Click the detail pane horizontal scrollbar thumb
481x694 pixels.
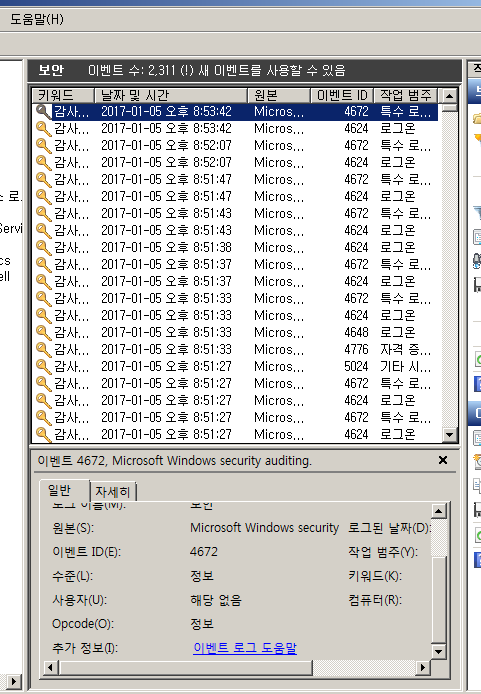point(185,667)
